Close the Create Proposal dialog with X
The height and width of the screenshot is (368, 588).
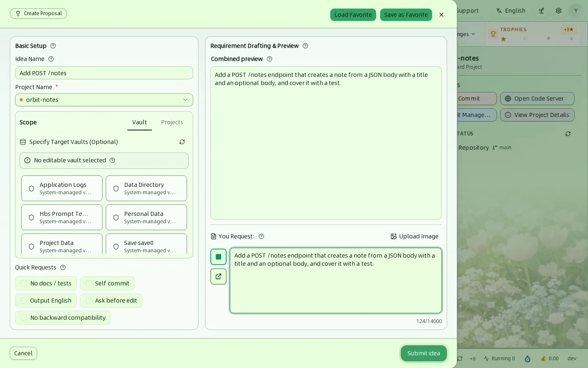pyautogui.click(x=441, y=15)
